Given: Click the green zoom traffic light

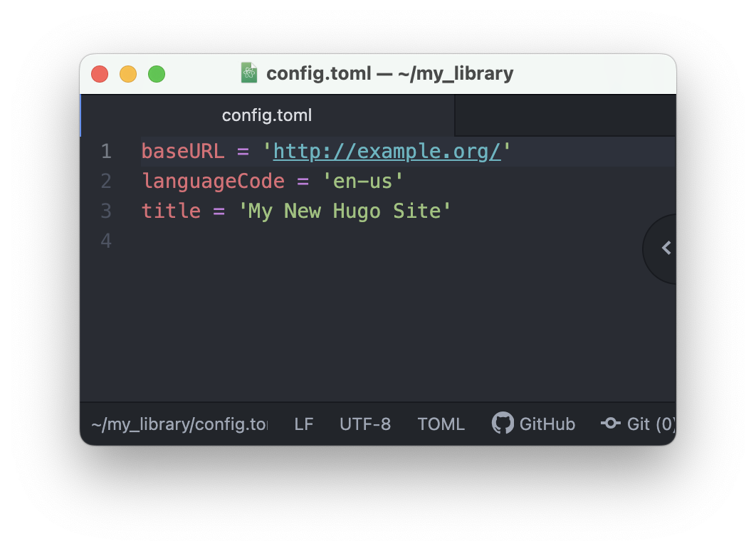Looking at the screenshot, I should [156, 73].
